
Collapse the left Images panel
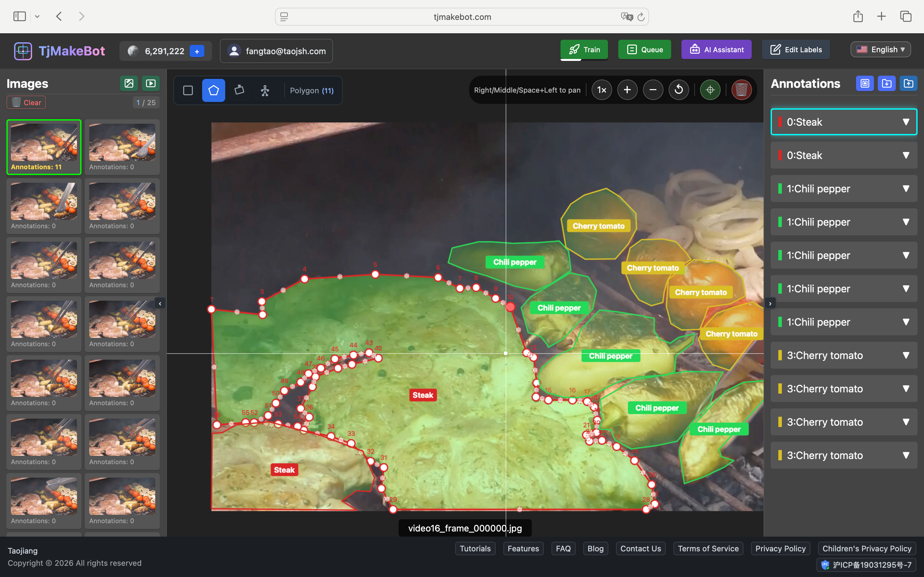(160, 304)
